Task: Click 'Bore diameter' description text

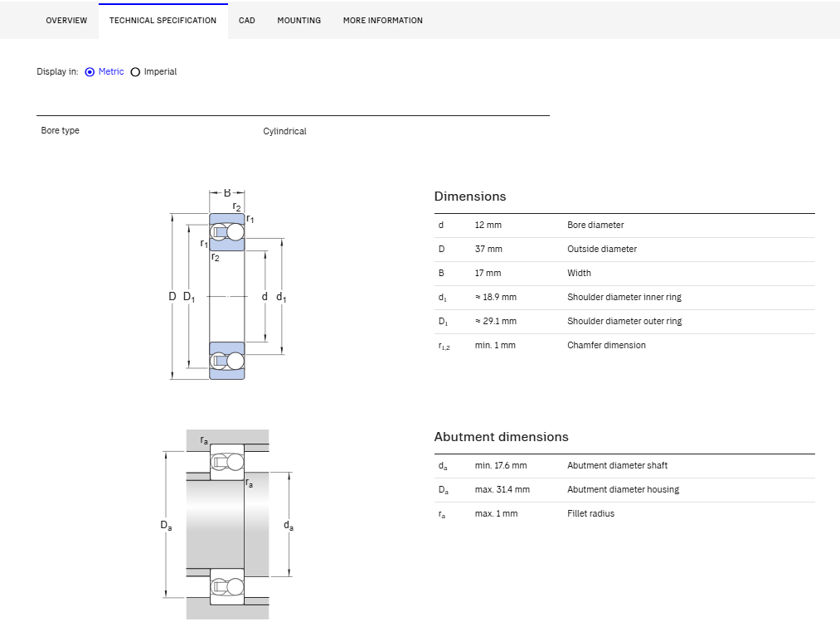Action: point(595,225)
